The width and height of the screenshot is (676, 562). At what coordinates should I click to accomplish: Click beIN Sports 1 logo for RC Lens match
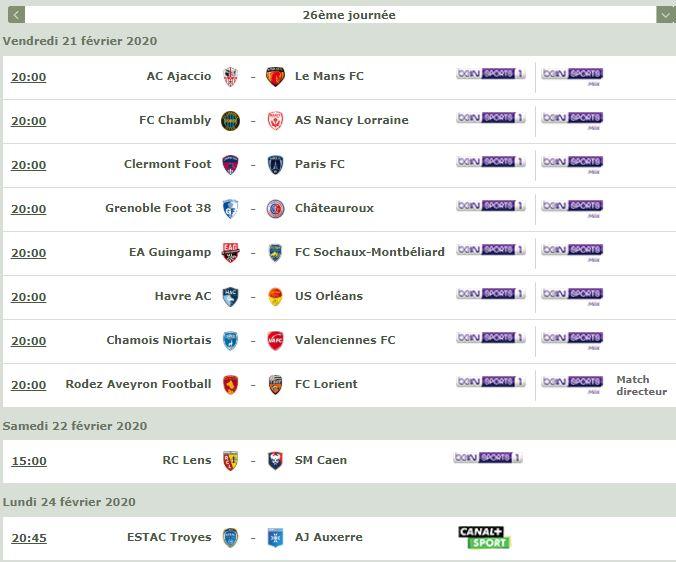pyautogui.click(x=488, y=458)
